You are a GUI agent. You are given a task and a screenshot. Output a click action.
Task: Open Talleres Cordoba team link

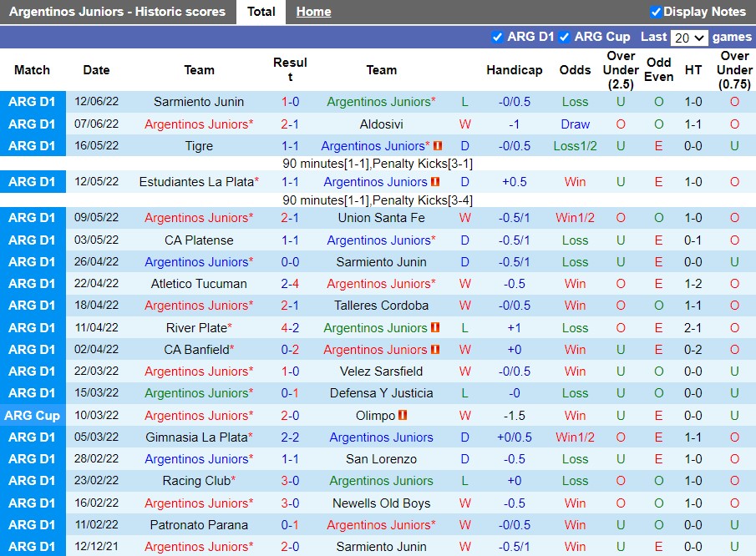click(x=381, y=306)
